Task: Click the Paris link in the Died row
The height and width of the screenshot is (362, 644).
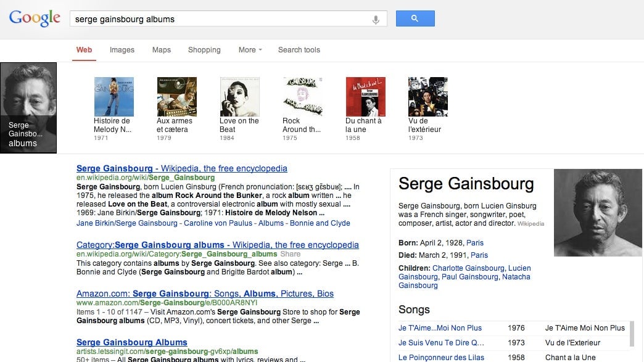Action: pyautogui.click(x=479, y=255)
